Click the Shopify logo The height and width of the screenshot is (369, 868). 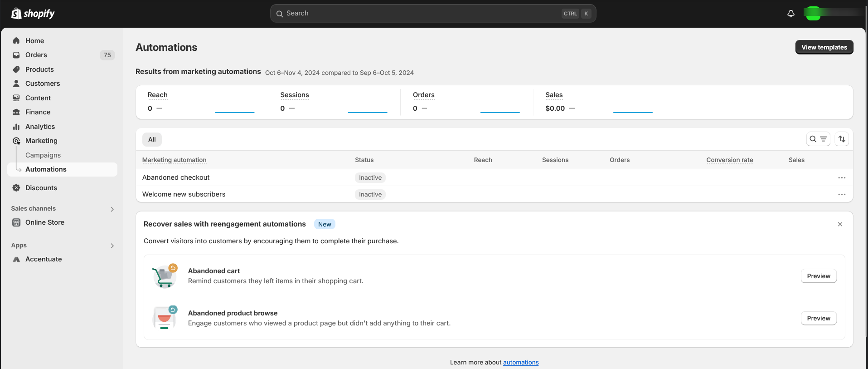[33, 14]
